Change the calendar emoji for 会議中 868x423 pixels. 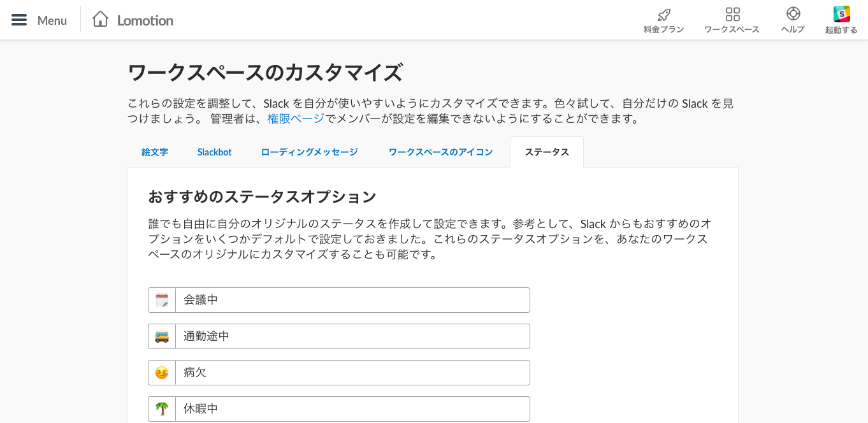tap(162, 300)
